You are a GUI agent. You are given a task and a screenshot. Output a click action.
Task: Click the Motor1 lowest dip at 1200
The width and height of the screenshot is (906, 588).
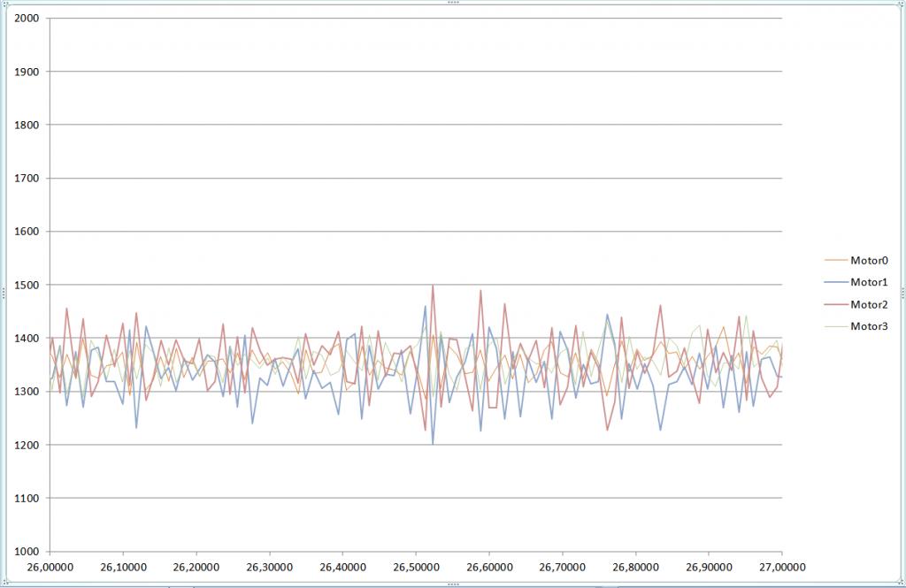click(x=433, y=443)
